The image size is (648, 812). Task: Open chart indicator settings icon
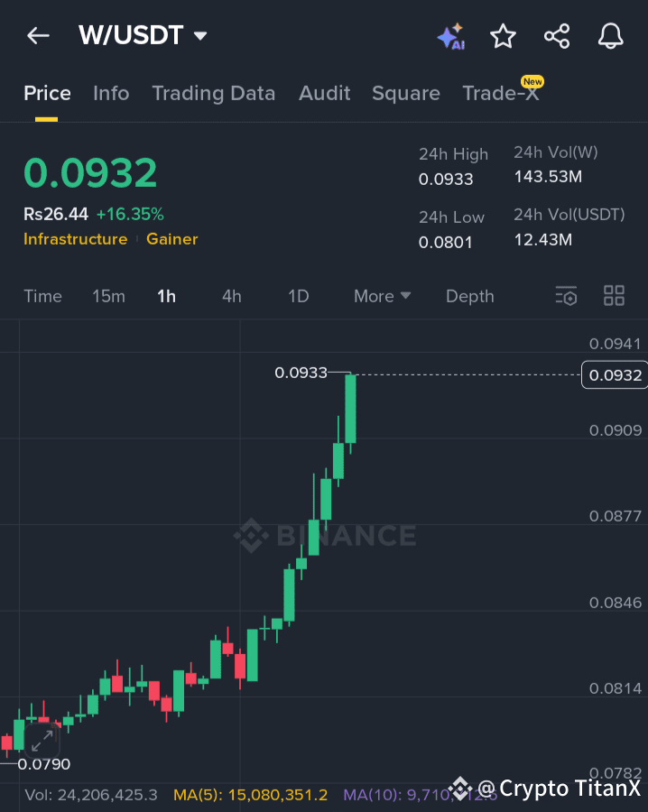(566, 296)
